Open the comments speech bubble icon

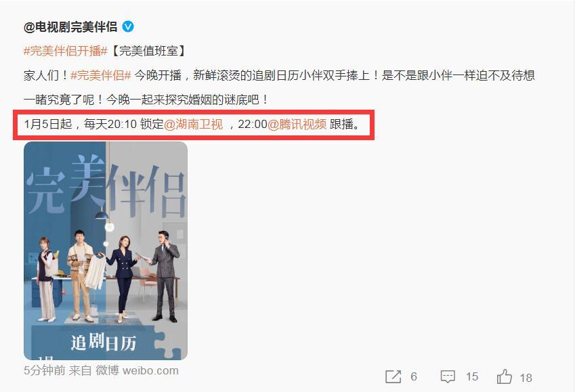(x=448, y=376)
